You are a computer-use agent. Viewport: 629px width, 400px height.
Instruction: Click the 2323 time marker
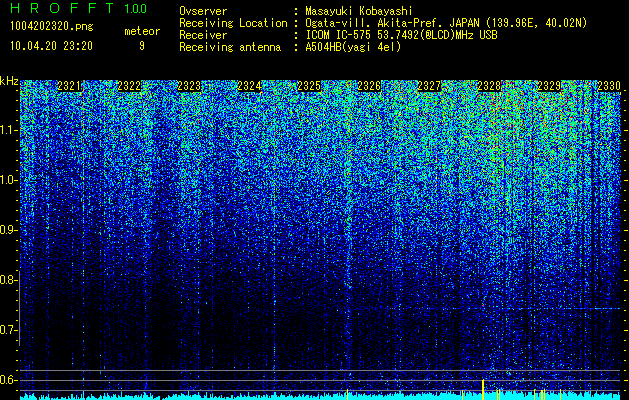coord(189,86)
